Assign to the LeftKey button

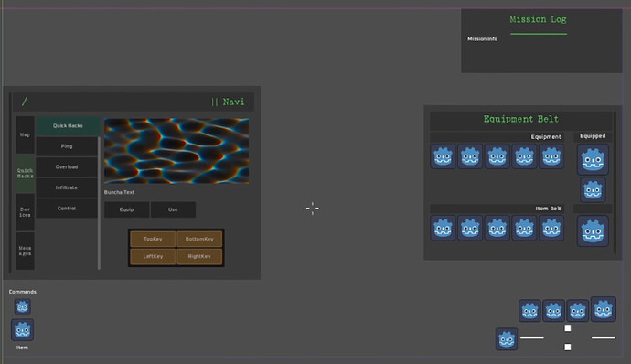click(153, 256)
